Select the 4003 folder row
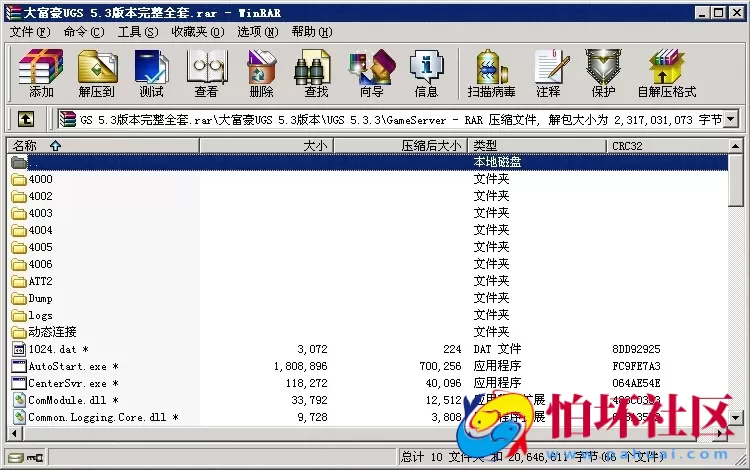Viewport: 750px width, 470px height. pyautogui.click(x=367, y=213)
